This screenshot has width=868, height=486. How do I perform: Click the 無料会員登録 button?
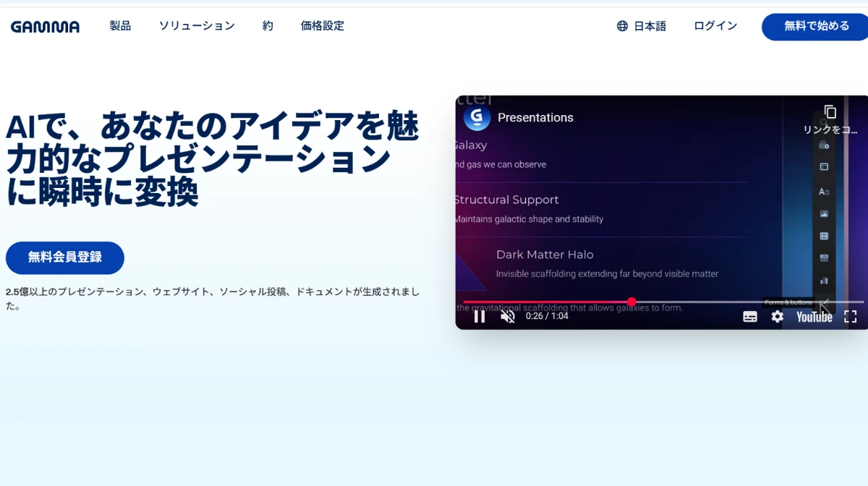[65, 257]
